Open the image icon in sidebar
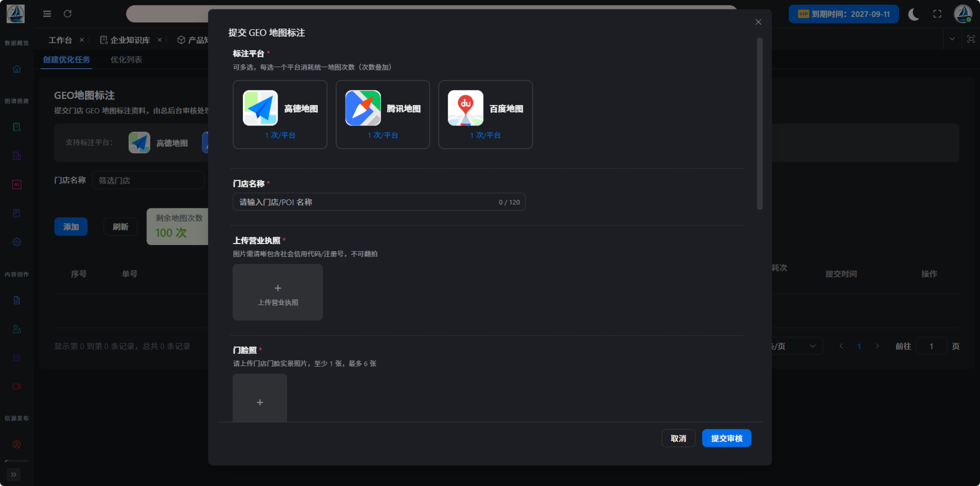This screenshot has height=486, width=980. [x=17, y=358]
